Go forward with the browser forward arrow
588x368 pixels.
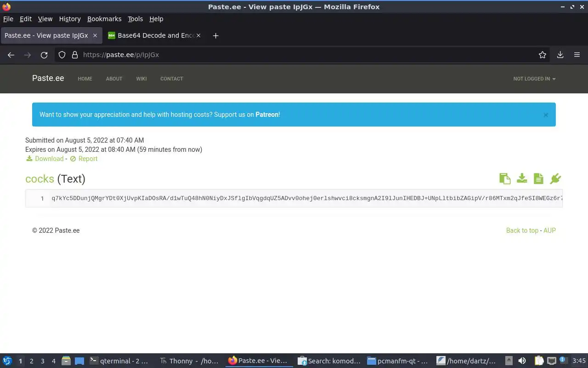click(28, 55)
